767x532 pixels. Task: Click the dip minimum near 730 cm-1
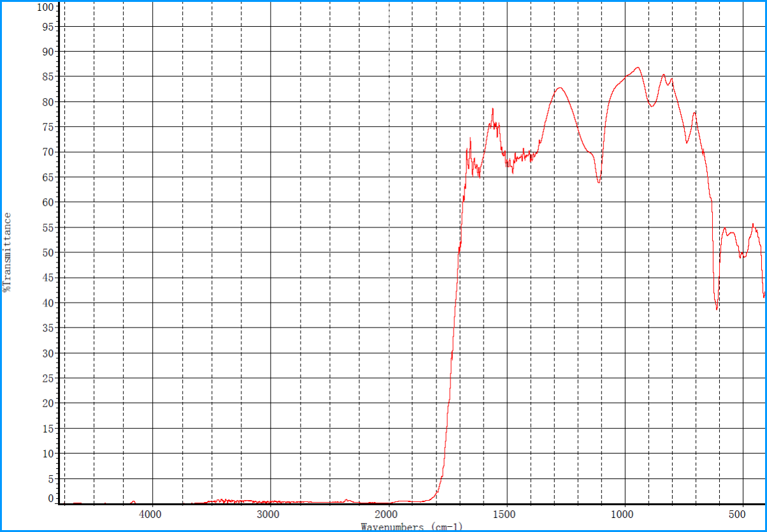[687, 143]
